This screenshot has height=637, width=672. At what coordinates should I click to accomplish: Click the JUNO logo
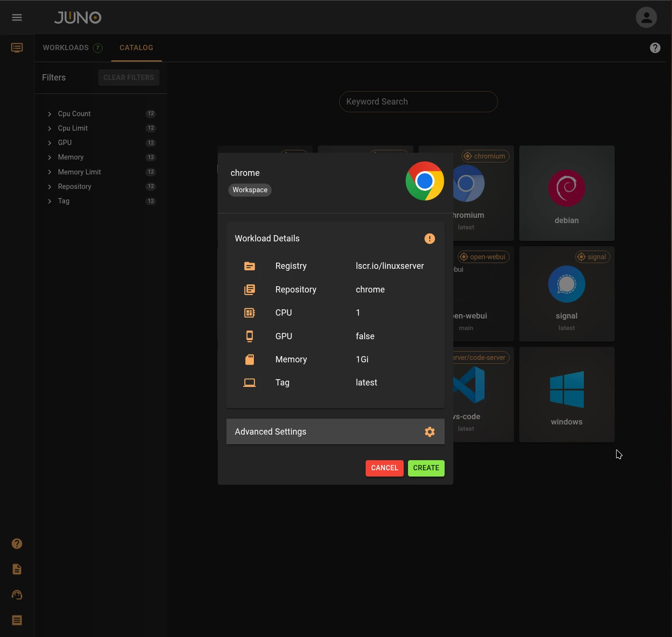(78, 17)
